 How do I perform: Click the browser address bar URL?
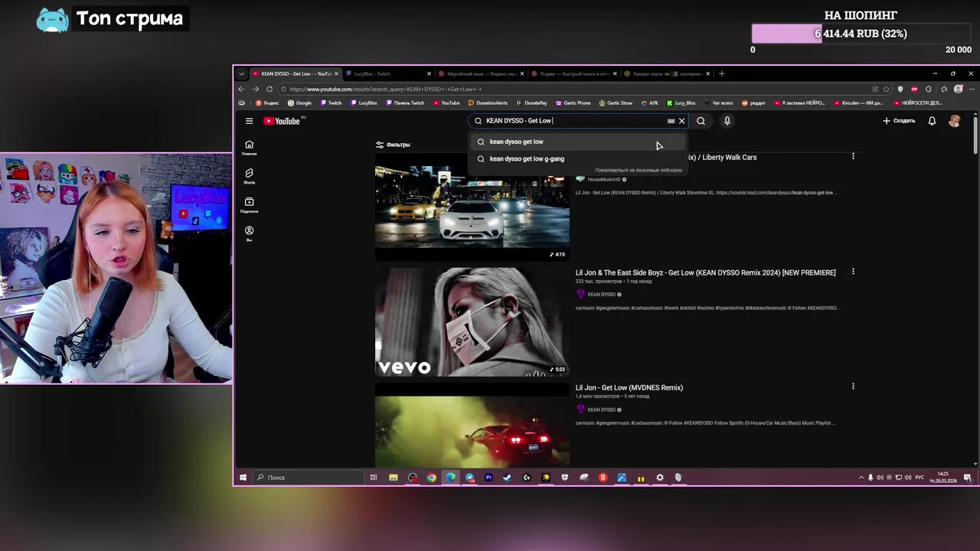[x=385, y=89]
